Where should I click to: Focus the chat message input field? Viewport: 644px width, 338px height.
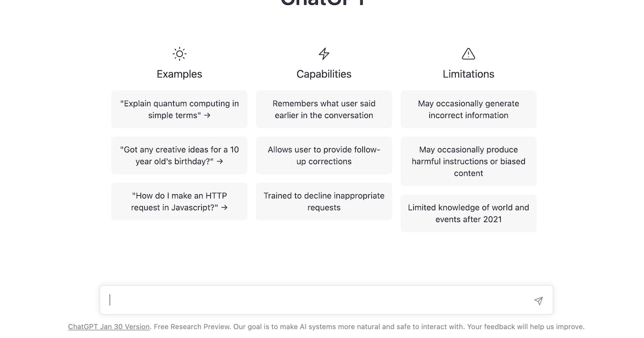(317, 300)
